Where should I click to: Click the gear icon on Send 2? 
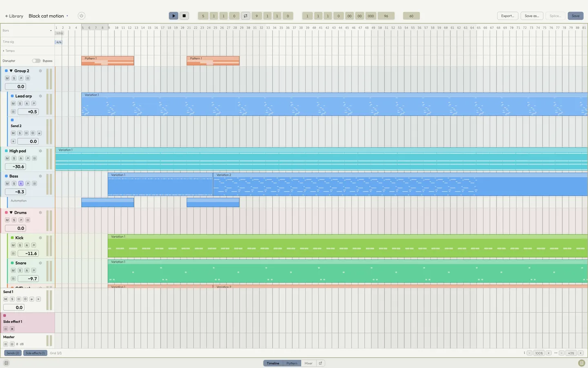coord(33,133)
